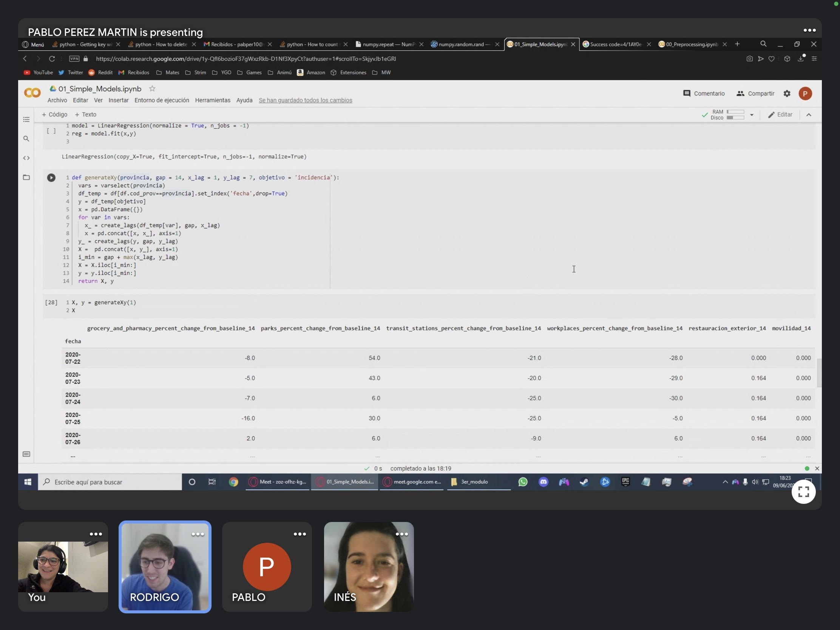Open the Opera Menú button
This screenshot has width=840, height=630.
tap(33, 45)
